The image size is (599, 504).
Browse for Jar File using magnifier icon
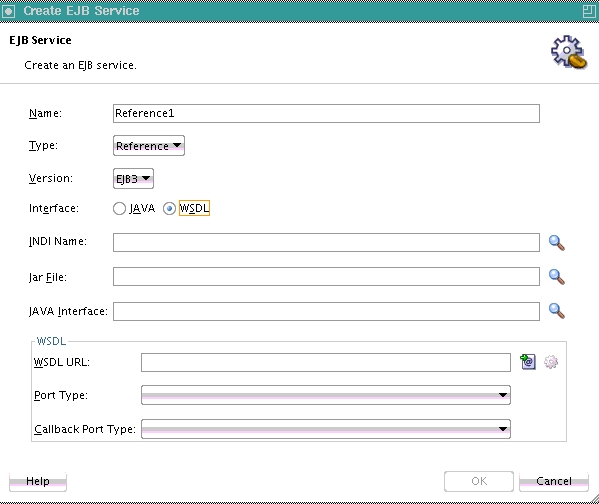(557, 277)
